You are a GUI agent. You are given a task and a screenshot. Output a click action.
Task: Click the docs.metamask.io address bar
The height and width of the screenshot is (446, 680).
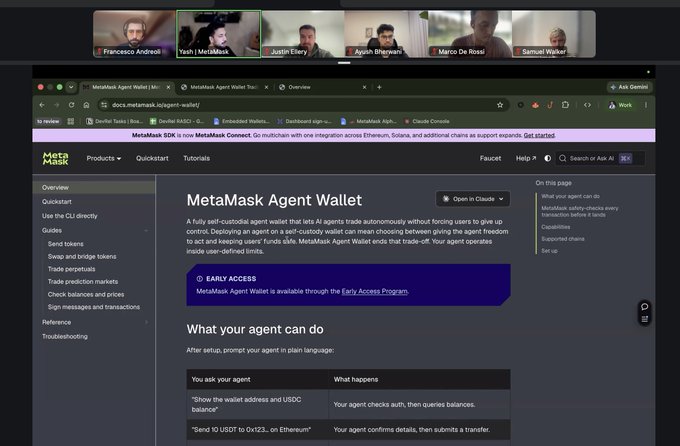pyautogui.click(x=304, y=105)
